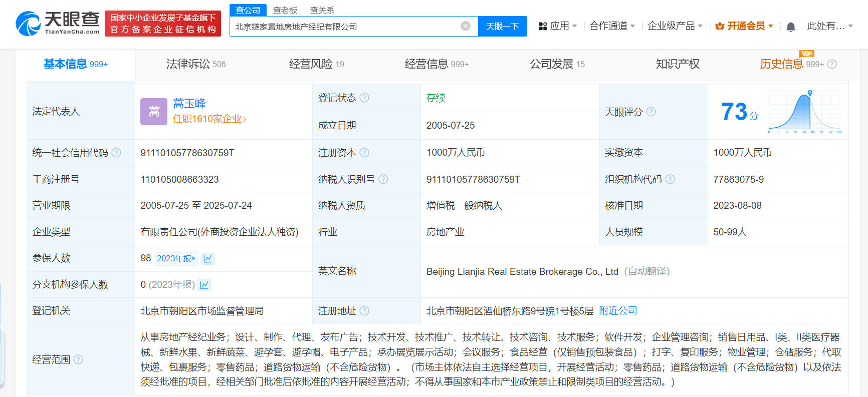Image resolution: width=868 pixels, height=397 pixels.
Task: Select organization code 77863075-9
Action: [x=738, y=179]
